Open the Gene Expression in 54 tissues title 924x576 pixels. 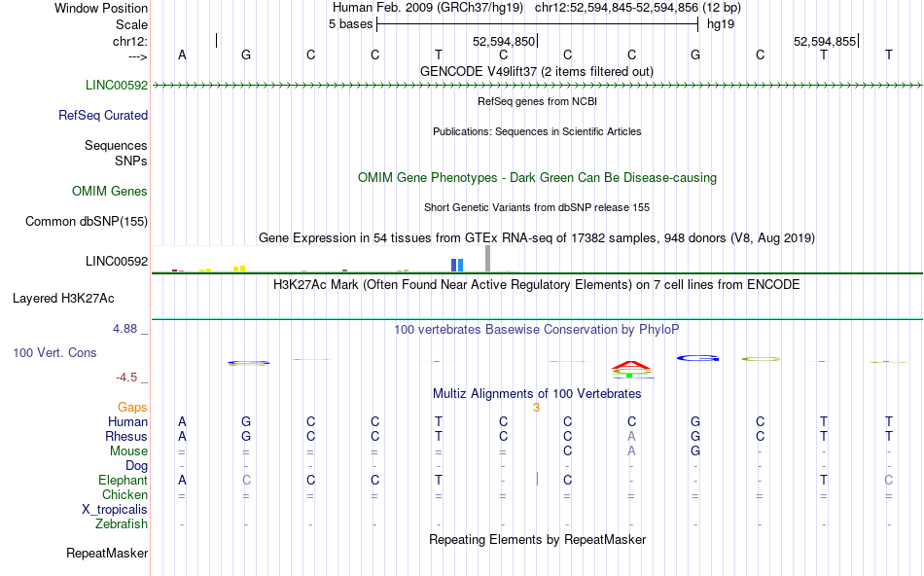click(537, 237)
